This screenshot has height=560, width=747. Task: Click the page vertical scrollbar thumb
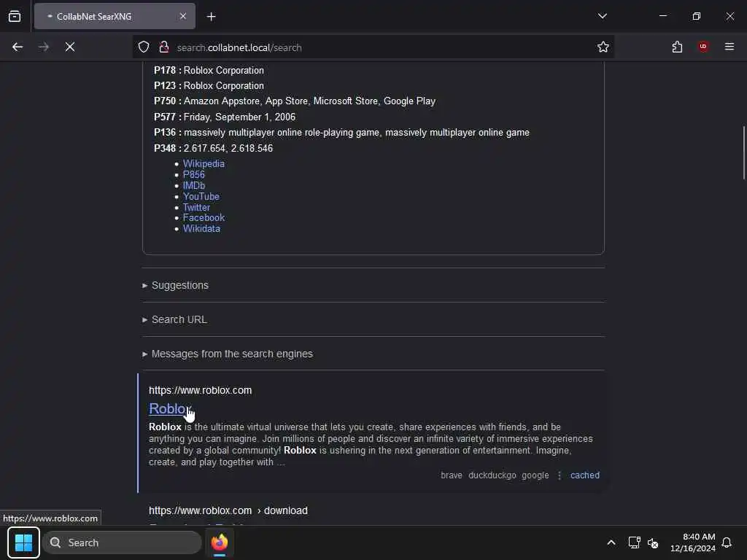(x=743, y=152)
